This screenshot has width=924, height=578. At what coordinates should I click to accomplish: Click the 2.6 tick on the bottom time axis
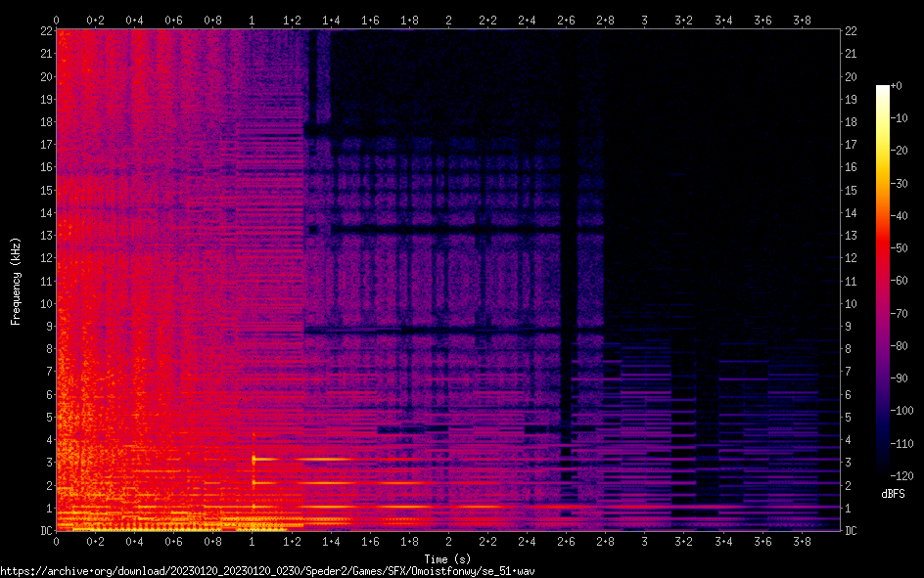[566, 542]
